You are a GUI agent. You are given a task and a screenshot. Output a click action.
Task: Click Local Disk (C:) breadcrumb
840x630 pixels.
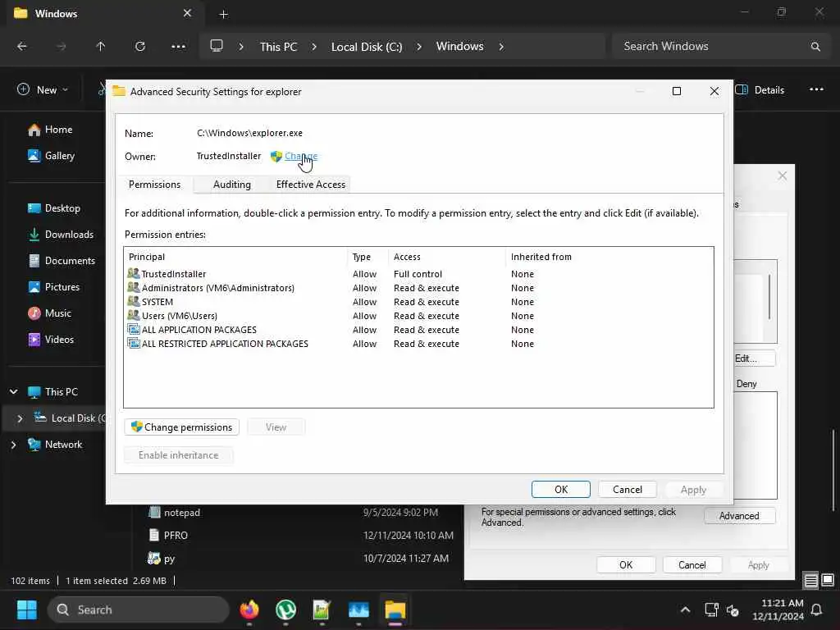click(x=367, y=47)
